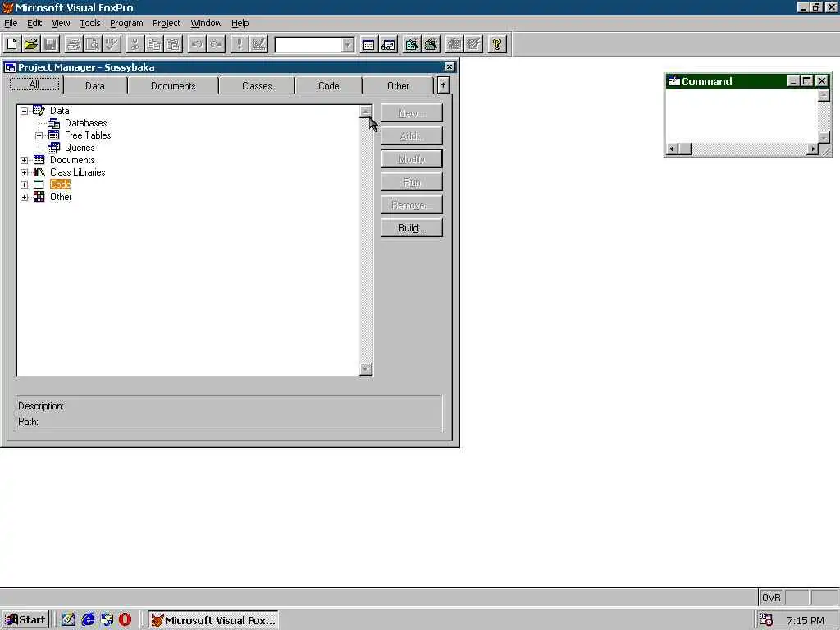The width and height of the screenshot is (840, 630).
Task: Expand the Documents tree node
Action: click(24, 160)
